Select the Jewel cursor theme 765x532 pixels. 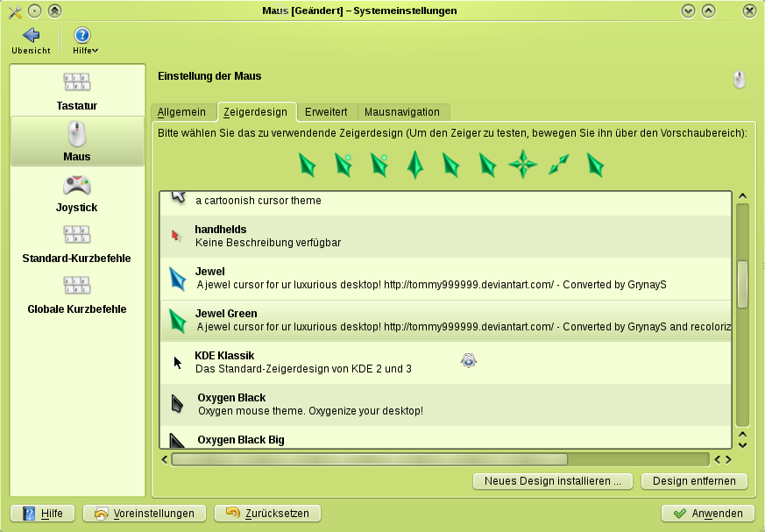445,278
